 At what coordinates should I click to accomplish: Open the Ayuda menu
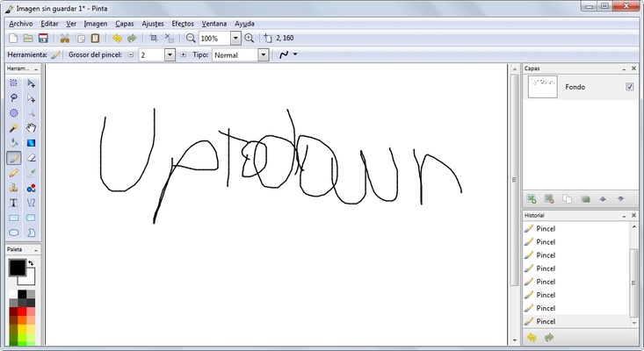pos(244,24)
